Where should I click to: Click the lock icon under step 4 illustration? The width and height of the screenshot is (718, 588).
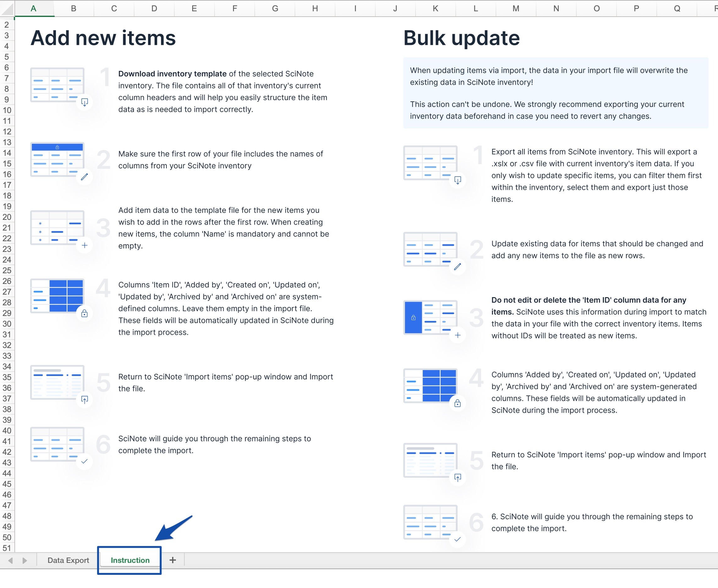tap(84, 313)
